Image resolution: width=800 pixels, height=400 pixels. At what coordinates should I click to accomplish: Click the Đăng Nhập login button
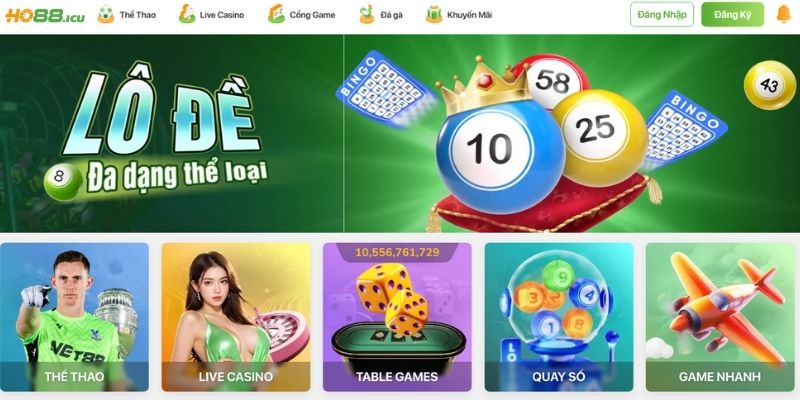pyautogui.click(x=662, y=14)
